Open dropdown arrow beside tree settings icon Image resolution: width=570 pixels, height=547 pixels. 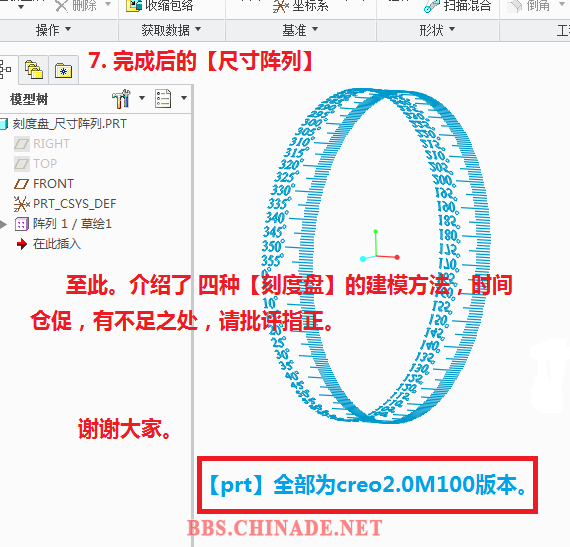pos(142,98)
